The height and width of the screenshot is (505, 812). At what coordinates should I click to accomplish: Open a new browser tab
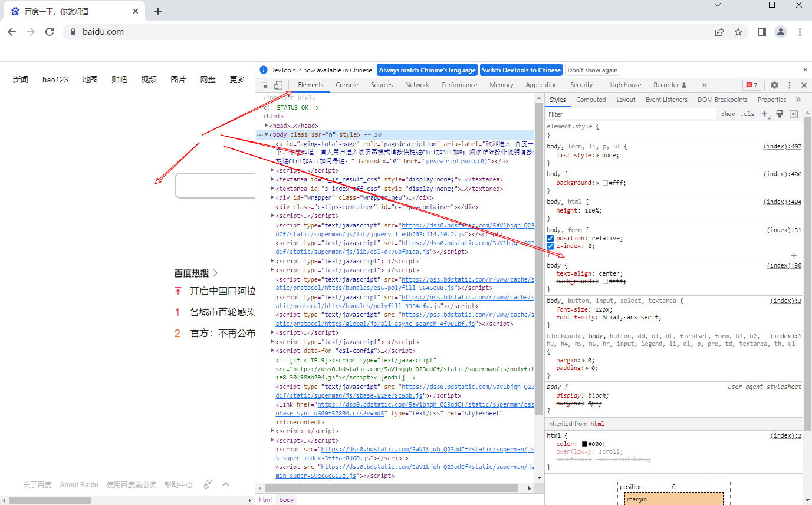tap(158, 11)
